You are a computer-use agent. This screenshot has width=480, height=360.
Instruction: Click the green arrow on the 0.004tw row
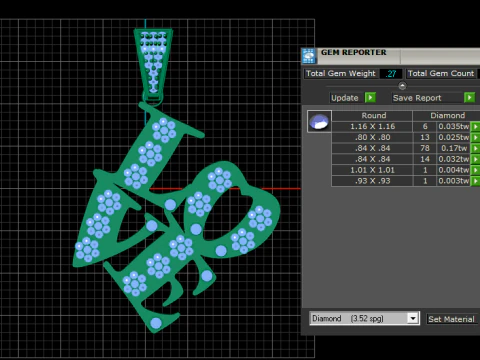(x=475, y=170)
